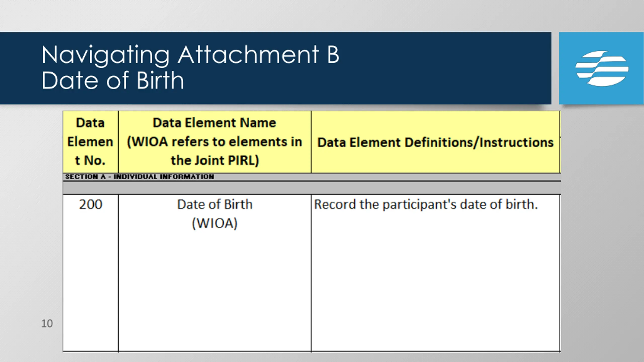Select the 'Date of Birth' subtitle text
The image size is (644, 362).
tap(113, 80)
